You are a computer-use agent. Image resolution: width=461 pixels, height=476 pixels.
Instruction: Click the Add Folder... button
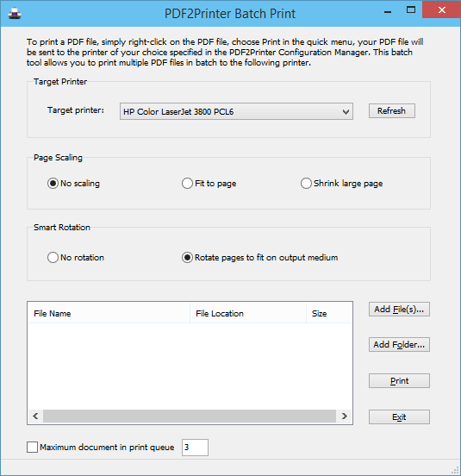pos(399,345)
